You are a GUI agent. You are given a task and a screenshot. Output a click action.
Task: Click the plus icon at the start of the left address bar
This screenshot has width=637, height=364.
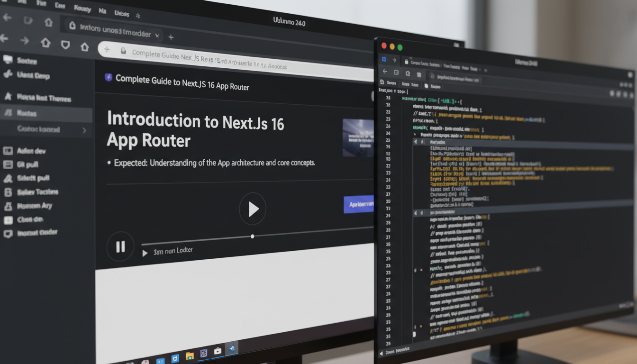click(107, 49)
